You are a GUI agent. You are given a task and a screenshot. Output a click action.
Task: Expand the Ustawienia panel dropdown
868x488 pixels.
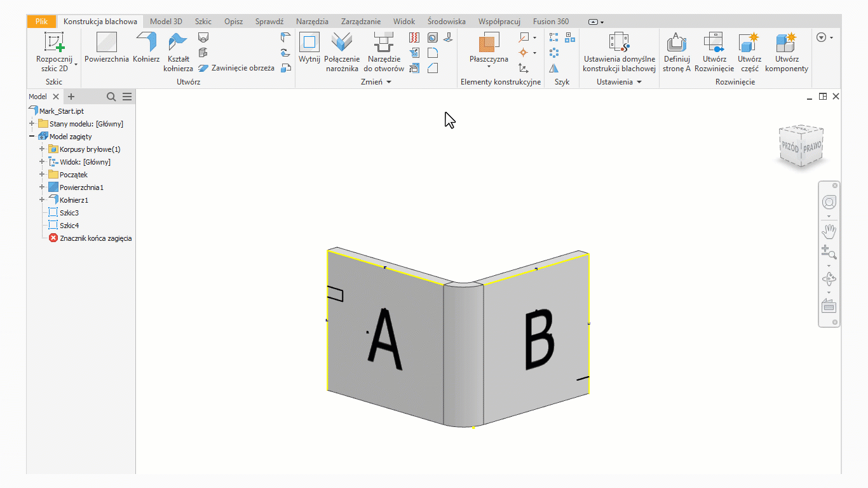coord(639,82)
